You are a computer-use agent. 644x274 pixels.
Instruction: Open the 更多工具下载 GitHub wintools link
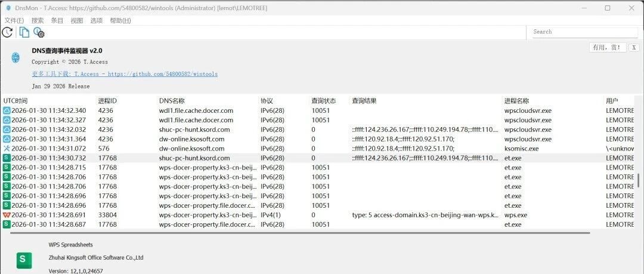125,74
